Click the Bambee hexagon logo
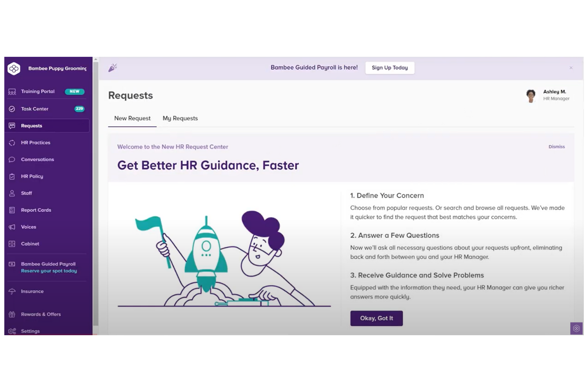Image resolution: width=588 pixels, height=392 pixels. (x=14, y=69)
